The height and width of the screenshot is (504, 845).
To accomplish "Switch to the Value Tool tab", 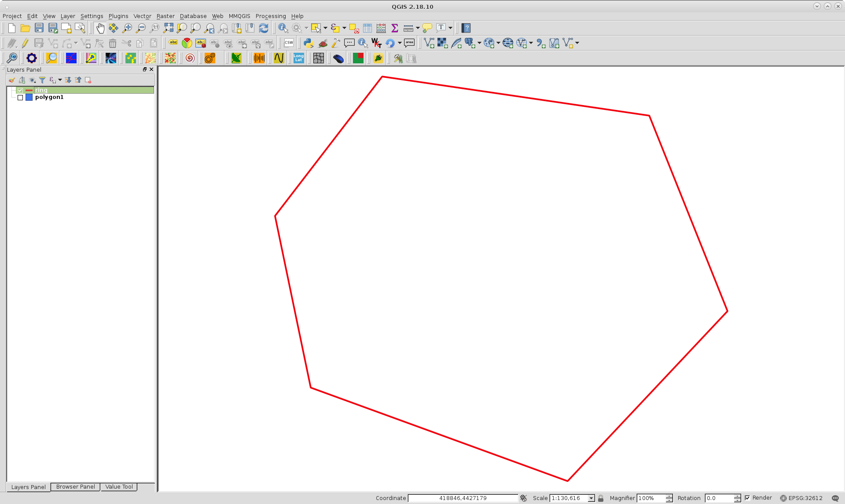I will point(119,487).
